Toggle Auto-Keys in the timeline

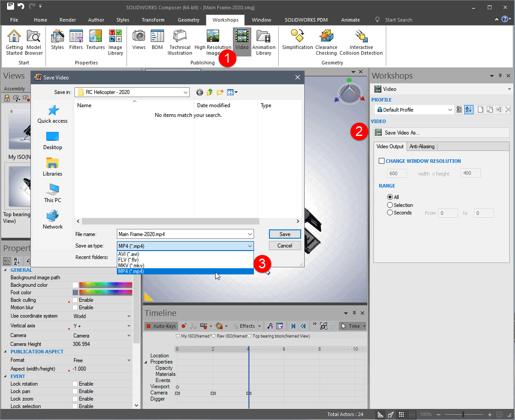click(161, 326)
